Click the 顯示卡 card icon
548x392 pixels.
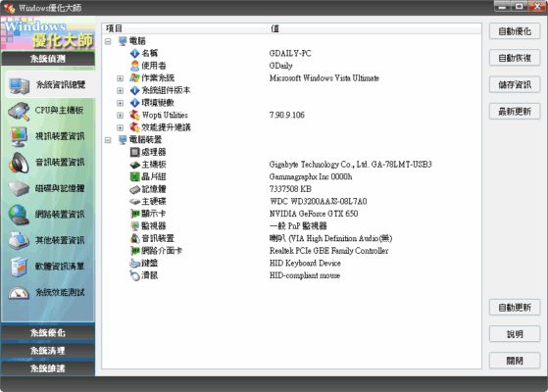point(134,214)
